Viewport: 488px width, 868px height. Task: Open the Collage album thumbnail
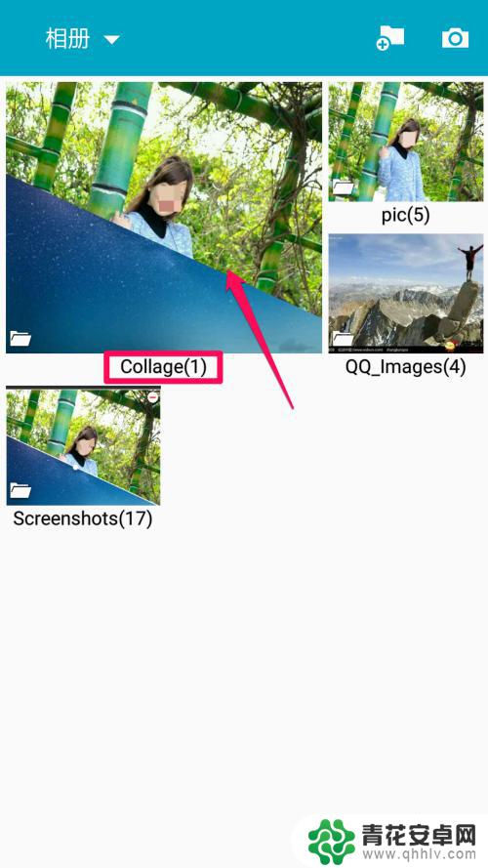click(x=164, y=218)
